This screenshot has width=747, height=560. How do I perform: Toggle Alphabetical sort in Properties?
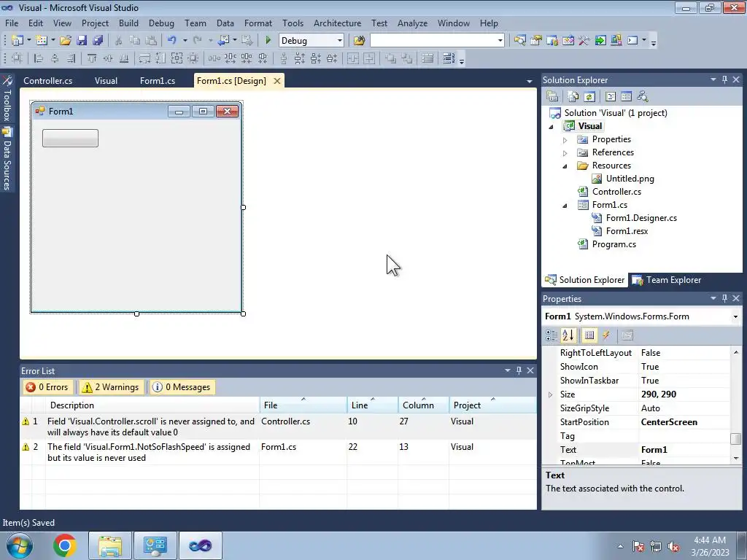click(568, 335)
